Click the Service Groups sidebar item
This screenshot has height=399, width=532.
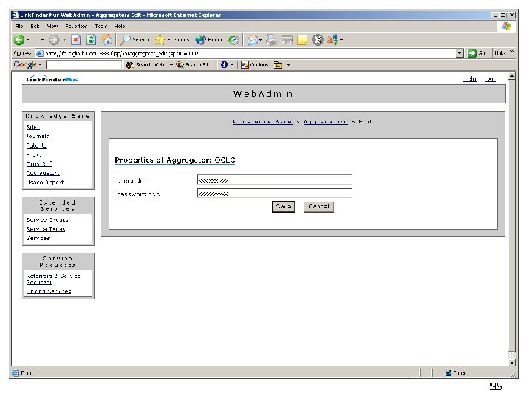click(47, 220)
